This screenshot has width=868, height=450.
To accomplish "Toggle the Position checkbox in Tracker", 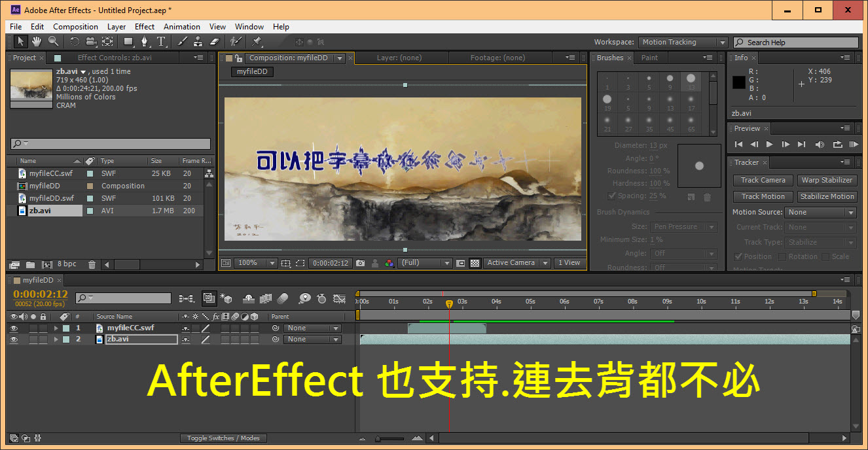I will 738,256.
